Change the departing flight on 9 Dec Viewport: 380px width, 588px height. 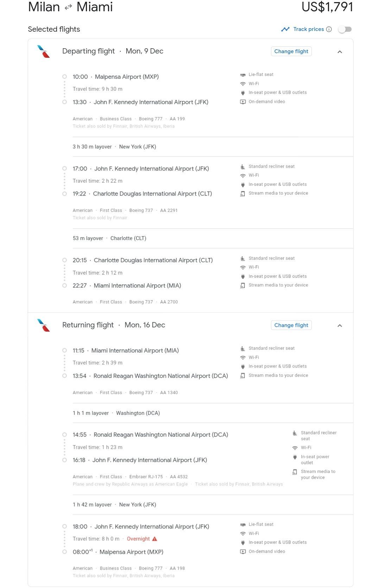point(291,51)
